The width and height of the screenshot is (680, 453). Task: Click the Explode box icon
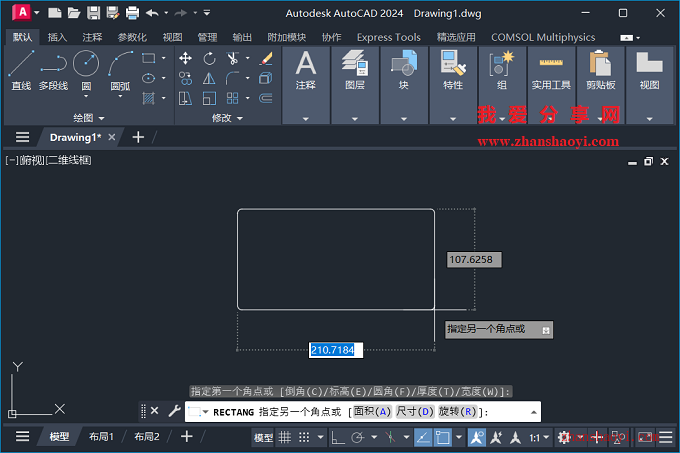pos(266,78)
